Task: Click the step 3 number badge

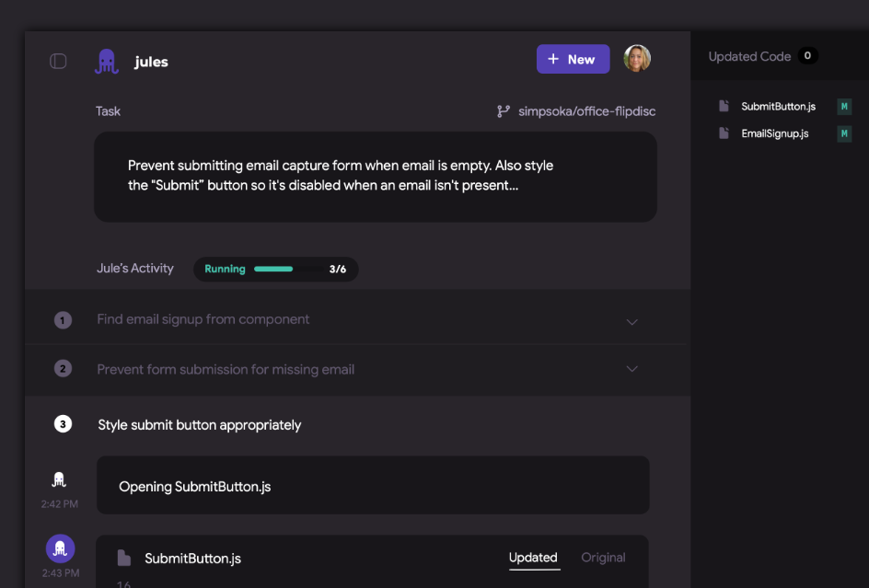Action: tap(63, 424)
